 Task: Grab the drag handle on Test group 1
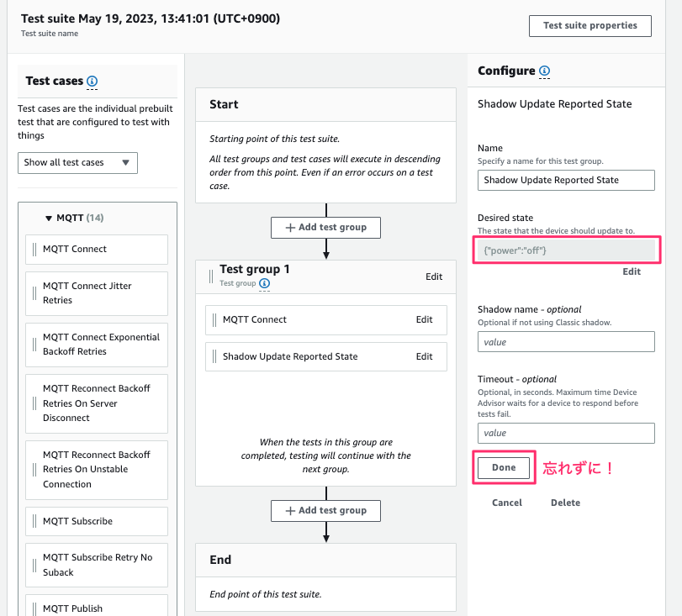pos(209,276)
